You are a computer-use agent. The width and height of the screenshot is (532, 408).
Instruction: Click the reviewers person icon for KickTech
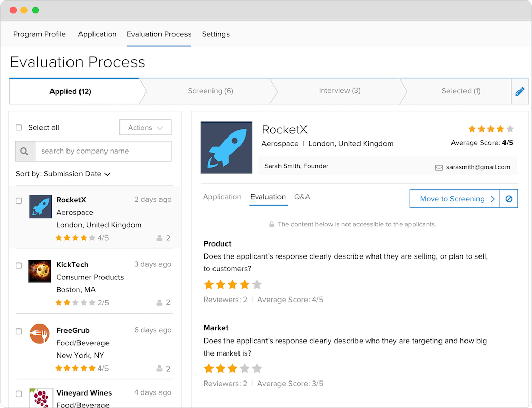click(x=159, y=303)
